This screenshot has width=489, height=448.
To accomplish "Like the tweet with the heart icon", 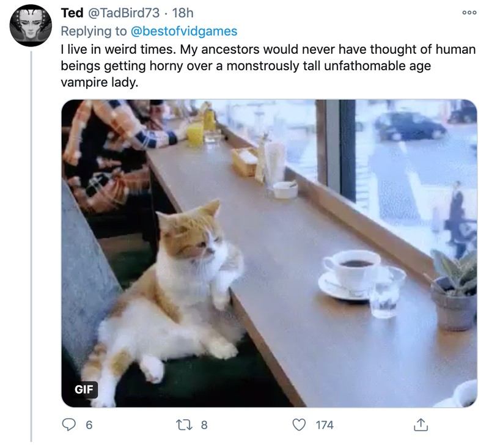I will click(x=299, y=424).
